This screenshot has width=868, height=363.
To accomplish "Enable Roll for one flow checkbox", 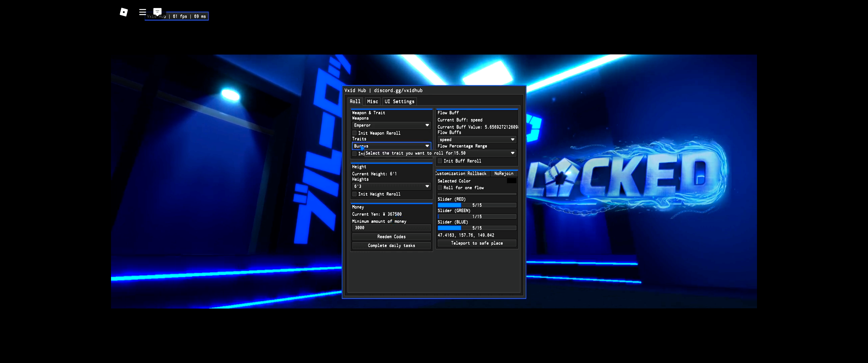I will [440, 188].
